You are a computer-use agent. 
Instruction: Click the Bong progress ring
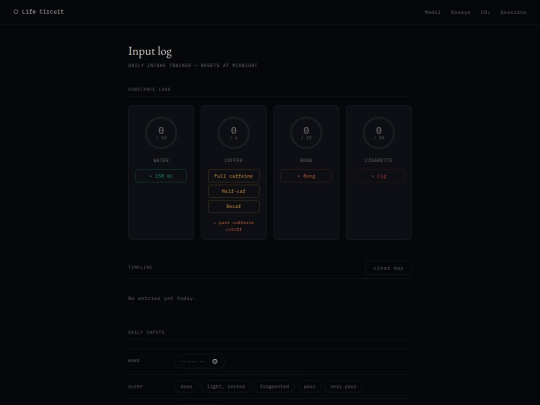coord(306,133)
